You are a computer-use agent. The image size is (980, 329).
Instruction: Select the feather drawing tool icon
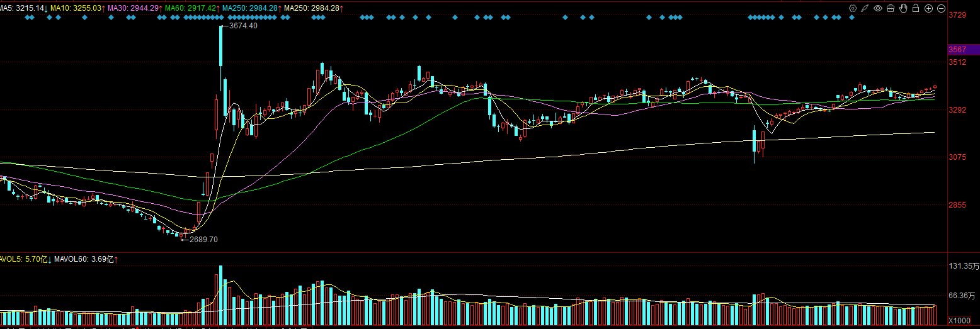tap(865, 8)
